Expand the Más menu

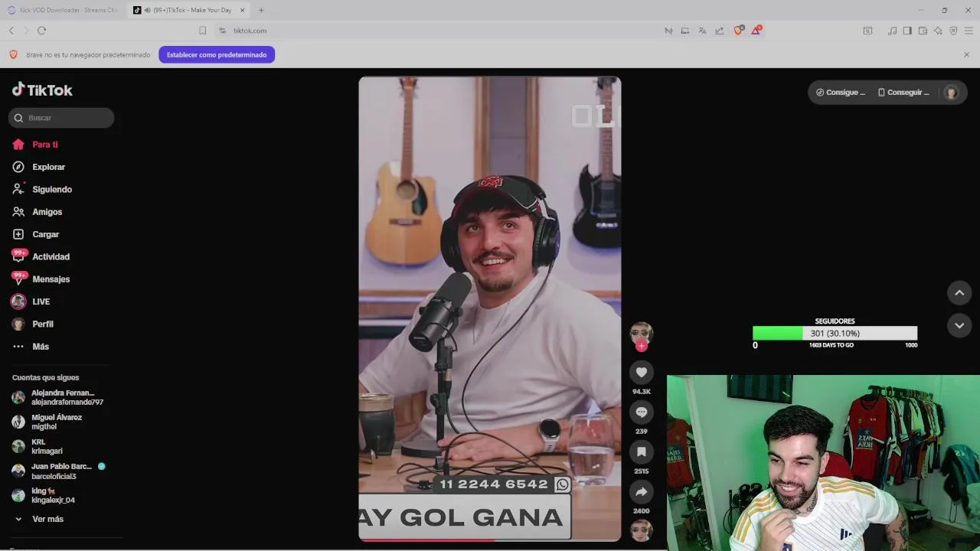click(31, 347)
